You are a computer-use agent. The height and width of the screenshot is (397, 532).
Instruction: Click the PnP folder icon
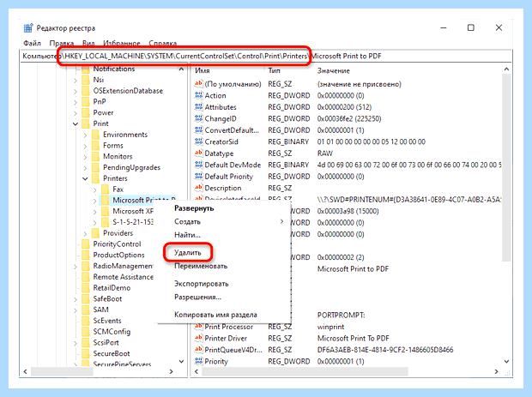tap(86, 101)
